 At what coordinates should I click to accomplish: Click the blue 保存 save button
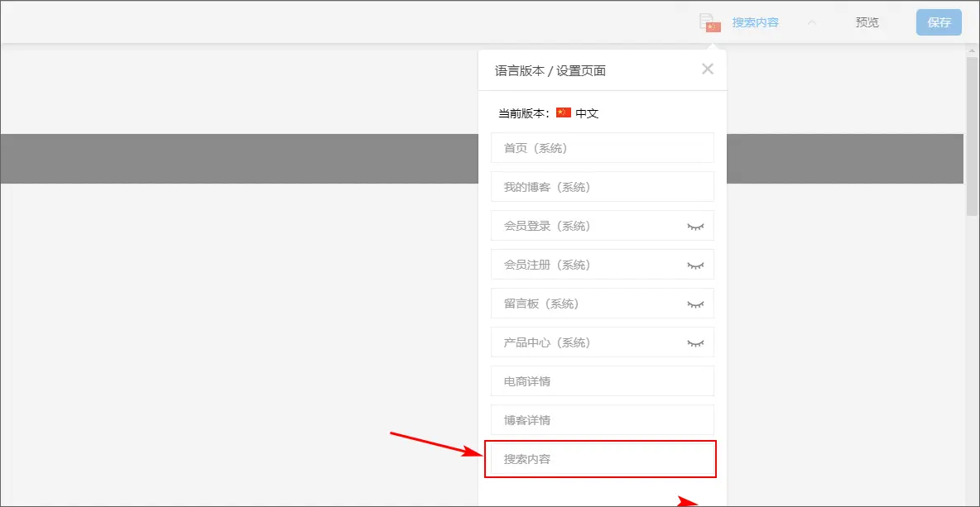point(939,23)
